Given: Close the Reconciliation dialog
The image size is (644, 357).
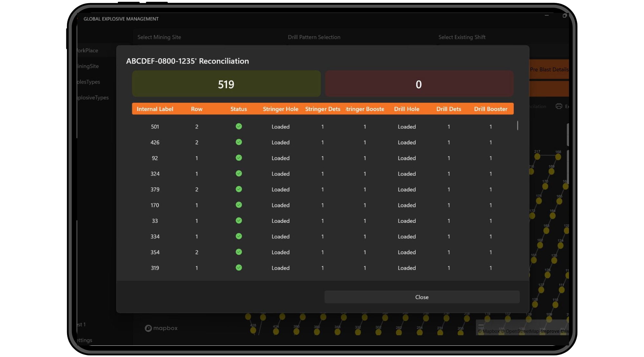Looking at the screenshot, I should [422, 297].
